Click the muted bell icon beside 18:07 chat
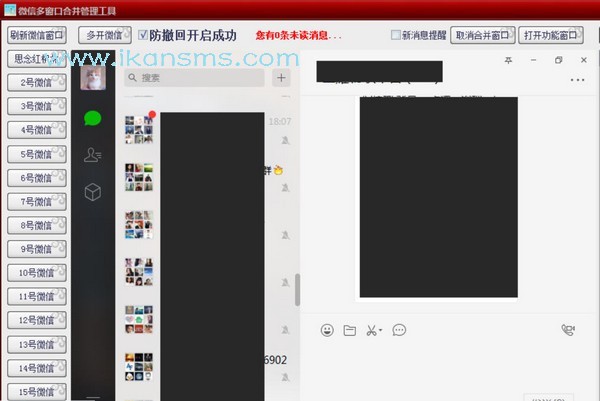The image size is (600, 401). (x=285, y=140)
